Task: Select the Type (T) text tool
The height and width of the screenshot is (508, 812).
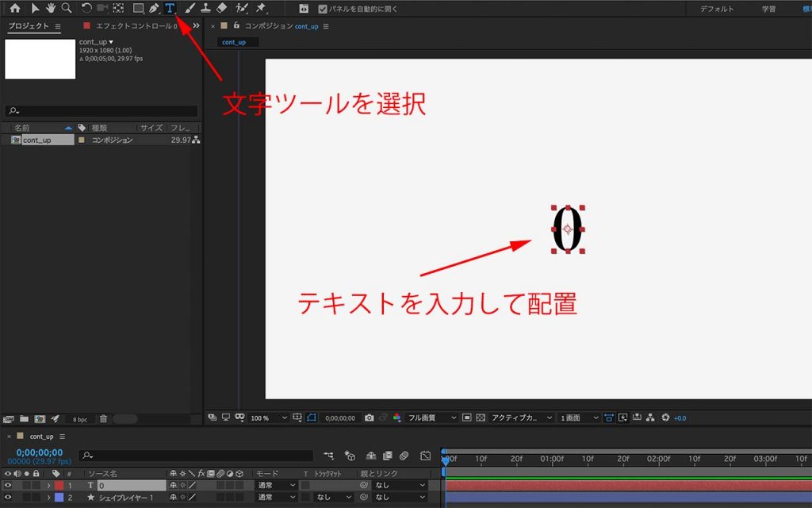Action: pyautogui.click(x=170, y=8)
